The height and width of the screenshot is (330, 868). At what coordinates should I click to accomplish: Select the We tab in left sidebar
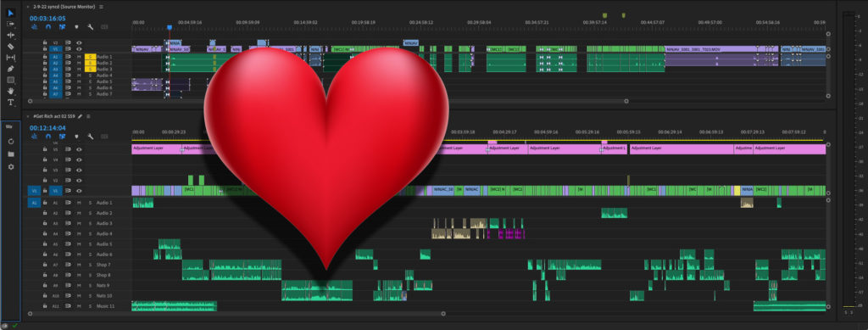point(8,126)
